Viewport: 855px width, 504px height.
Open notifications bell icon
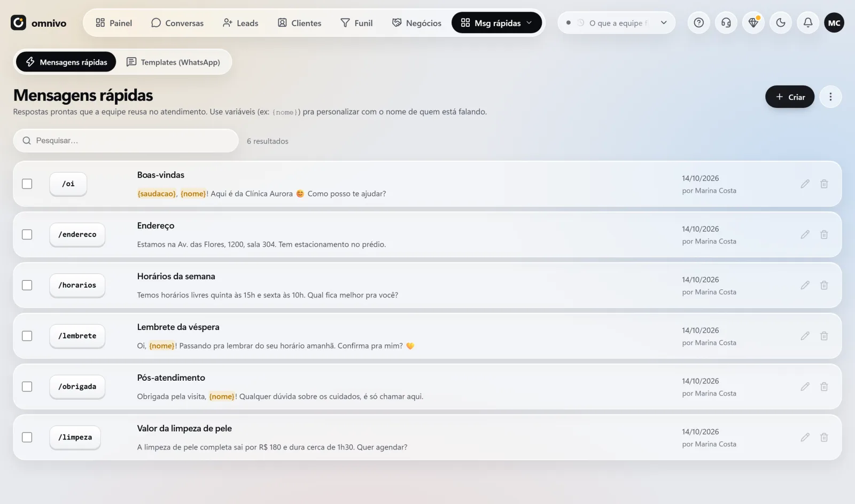(808, 22)
